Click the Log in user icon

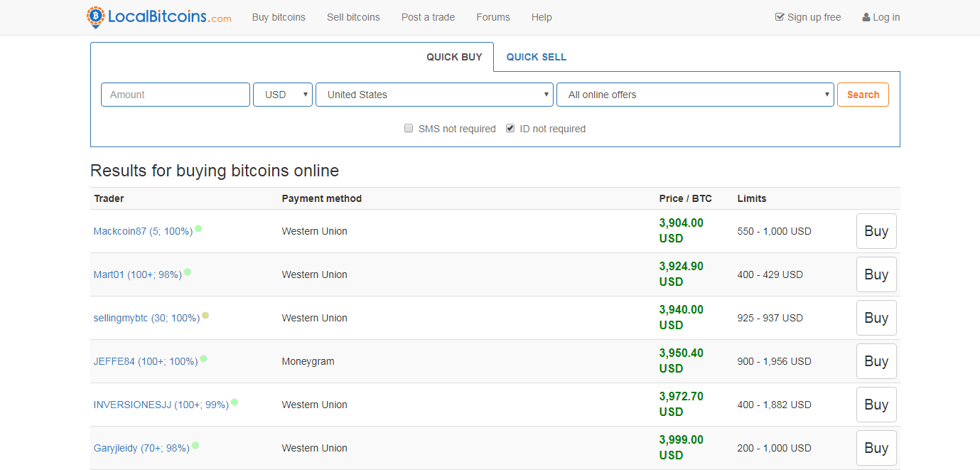pyautogui.click(x=866, y=17)
